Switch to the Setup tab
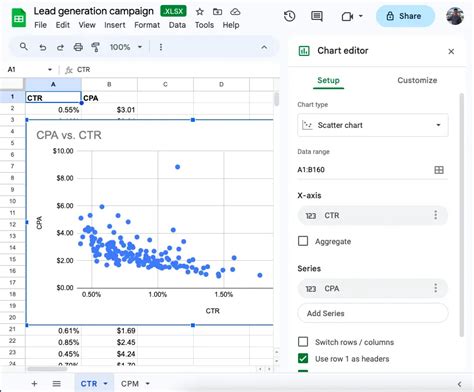The image size is (474, 392). coord(328,80)
